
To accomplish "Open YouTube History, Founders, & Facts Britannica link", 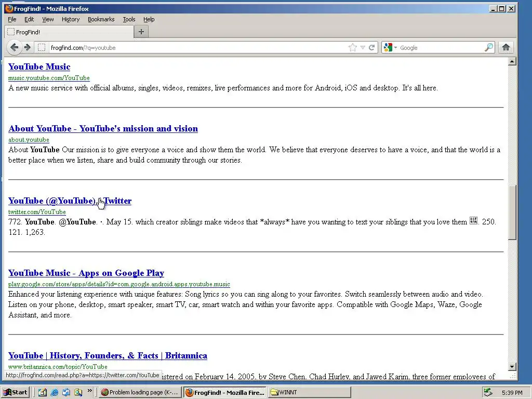I will (x=108, y=355).
